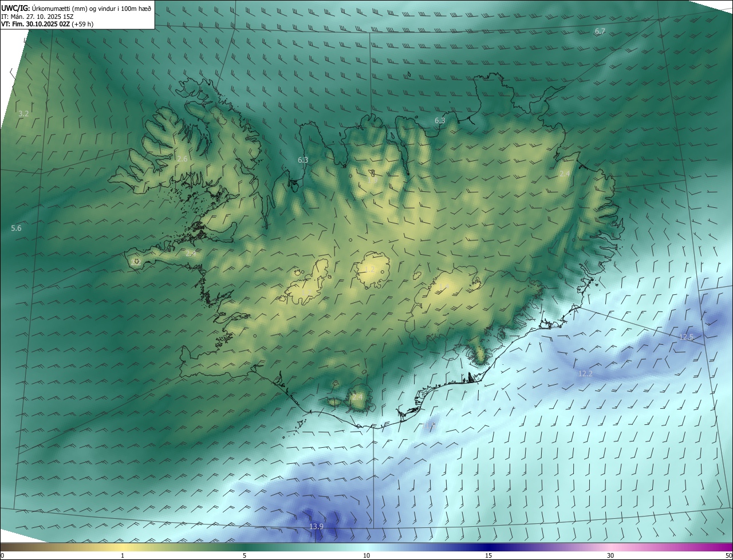This screenshot has height=560, width=733.
Task: Click the 5 tick on the color scale
Action: 245,555
